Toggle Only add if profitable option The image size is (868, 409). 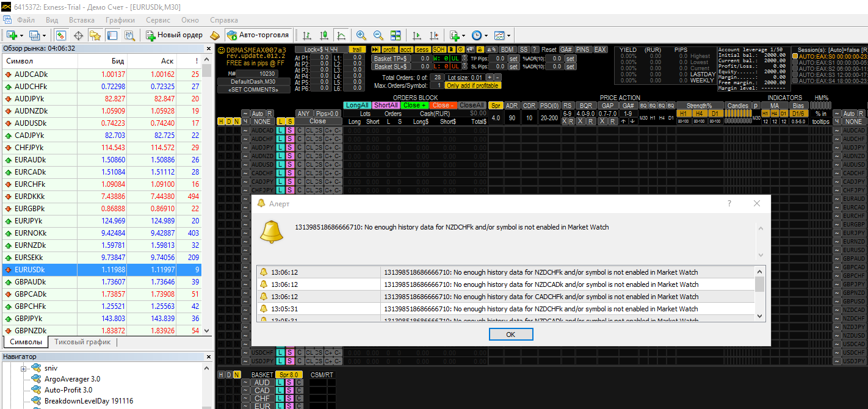click(x=473, y=85)
